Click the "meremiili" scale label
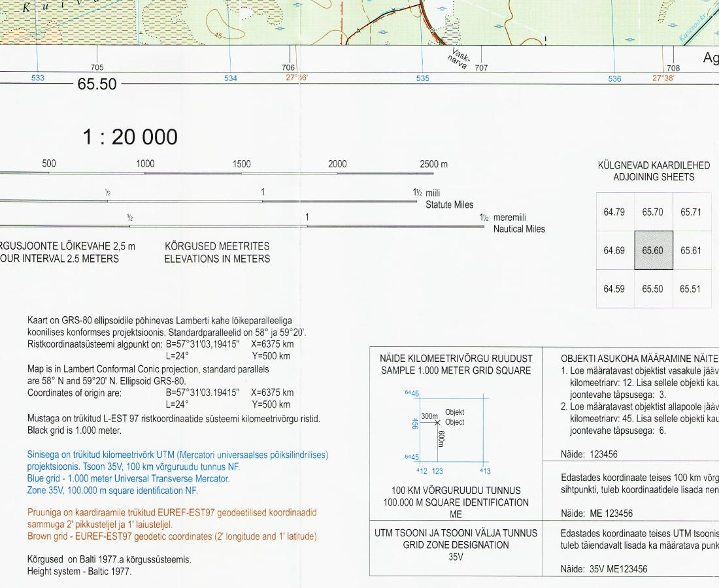The image size is (719, 588). (510, 218)
